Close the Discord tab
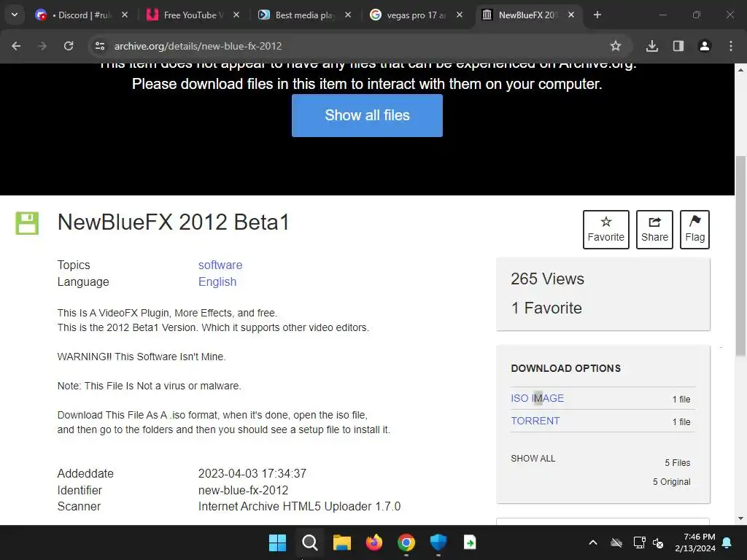The height and width of the screenshot is (560, 747). click(124, 15)
